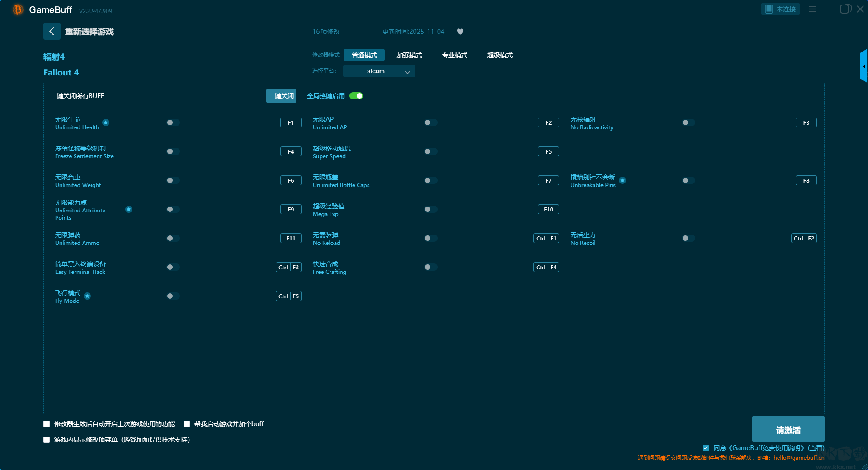Uncheck the GameBuff disclaimer agreement checkbox

pyautogui.click(x=706, y=448)
